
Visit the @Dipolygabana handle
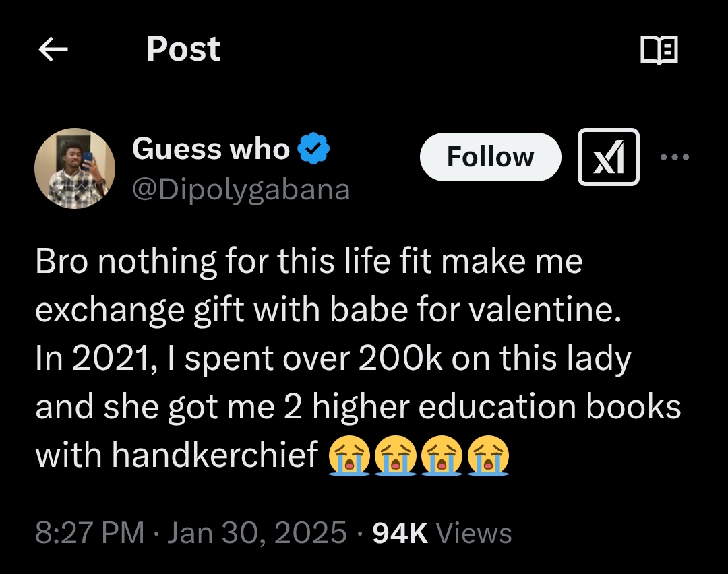(241, 189)
